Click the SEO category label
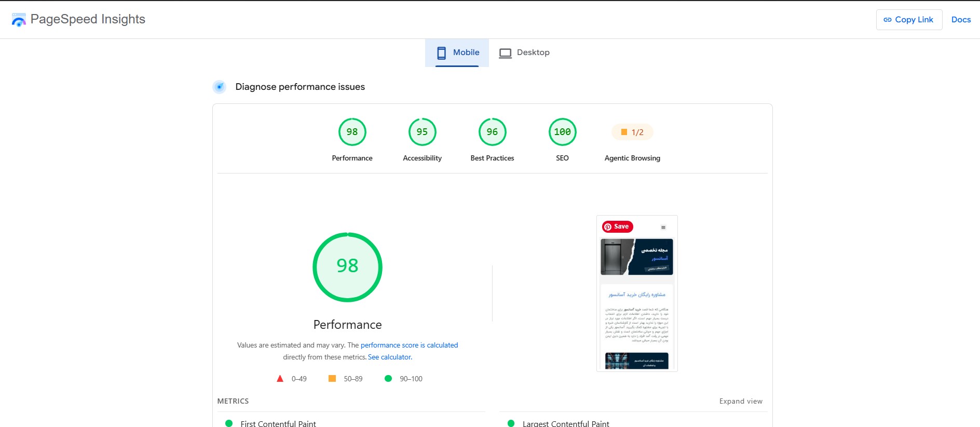The width and height of the screenshot is (980, 427). click(562, 158)
